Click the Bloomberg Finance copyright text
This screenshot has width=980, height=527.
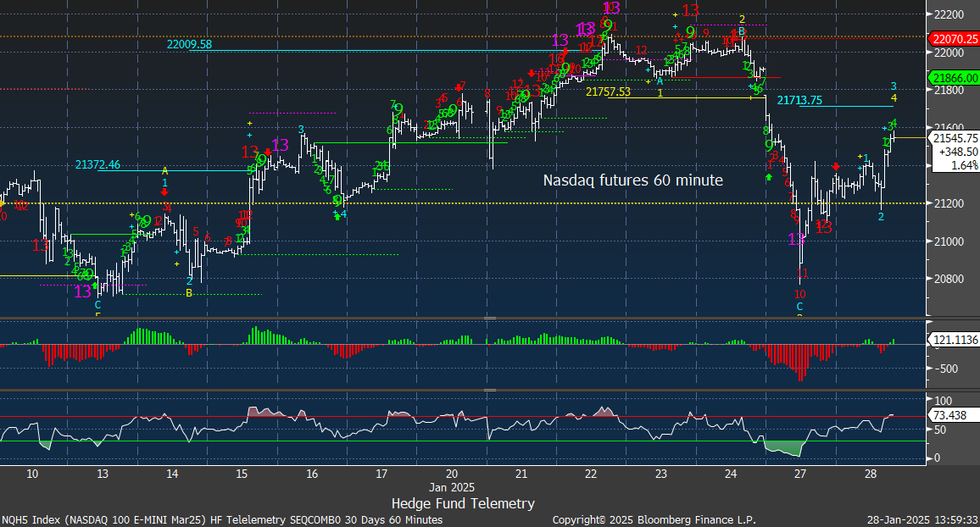pyautogui.click(x=654, y=519)
